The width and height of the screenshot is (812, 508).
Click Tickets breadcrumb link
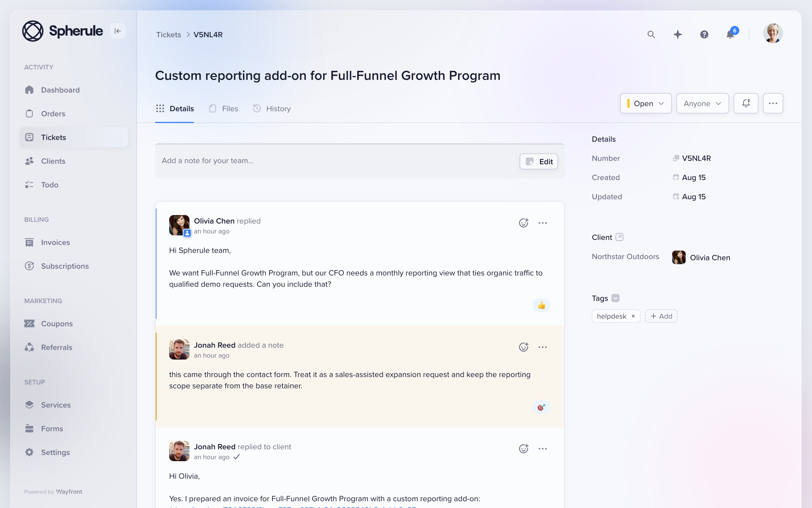pyautogui.click(x=168, y=35)
